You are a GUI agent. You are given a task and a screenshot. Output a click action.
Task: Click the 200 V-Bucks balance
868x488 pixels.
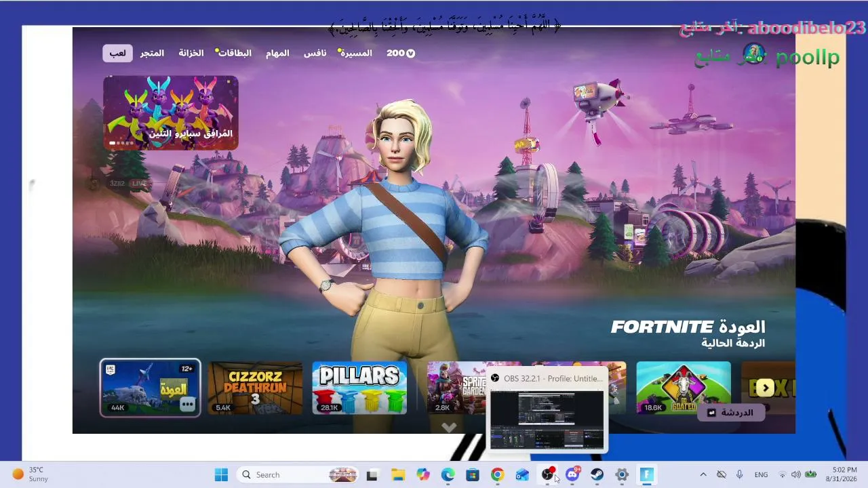tap(400, 53)
